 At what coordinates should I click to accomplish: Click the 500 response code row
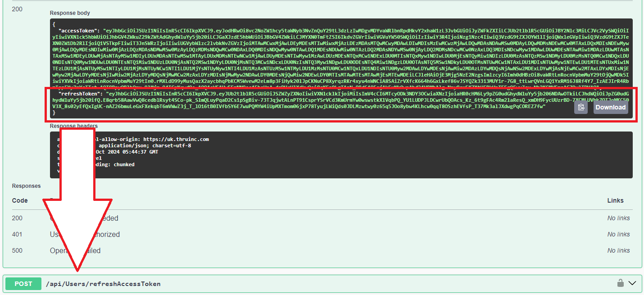(x=17, y=250)
